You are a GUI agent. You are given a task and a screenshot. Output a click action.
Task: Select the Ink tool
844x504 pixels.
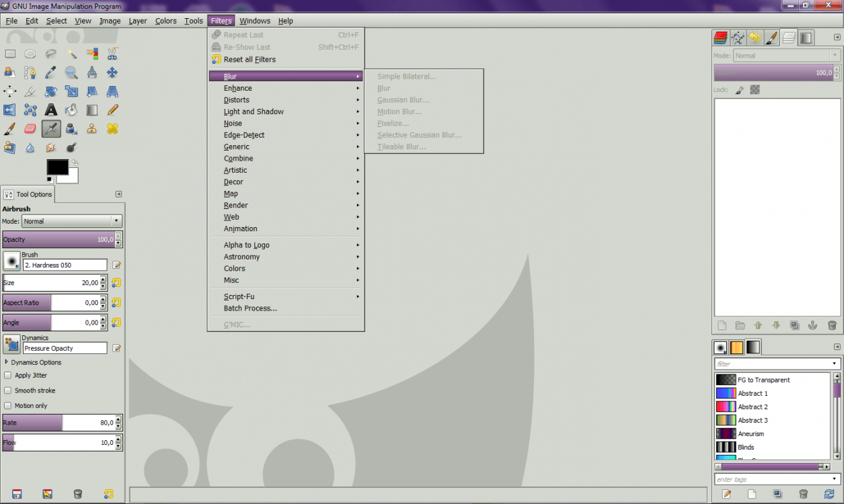[x=71, y=128]
